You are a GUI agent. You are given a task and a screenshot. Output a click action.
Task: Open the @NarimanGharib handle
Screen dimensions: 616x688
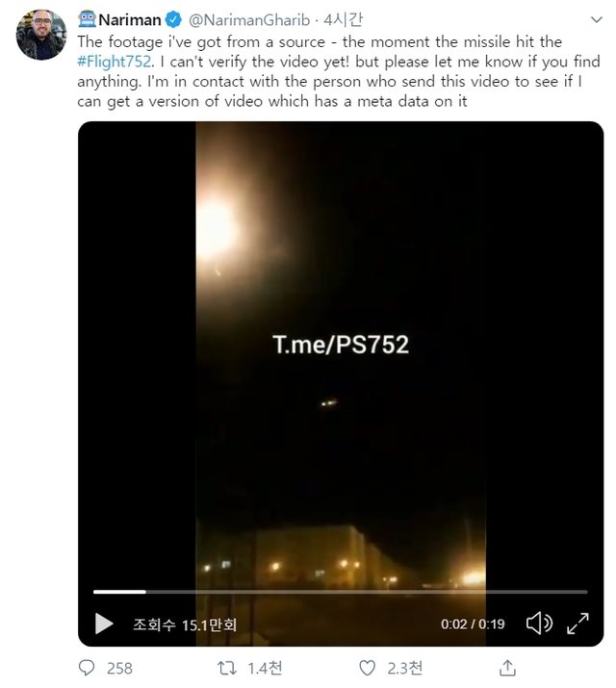pyautogui.click(x=249, y=20)
